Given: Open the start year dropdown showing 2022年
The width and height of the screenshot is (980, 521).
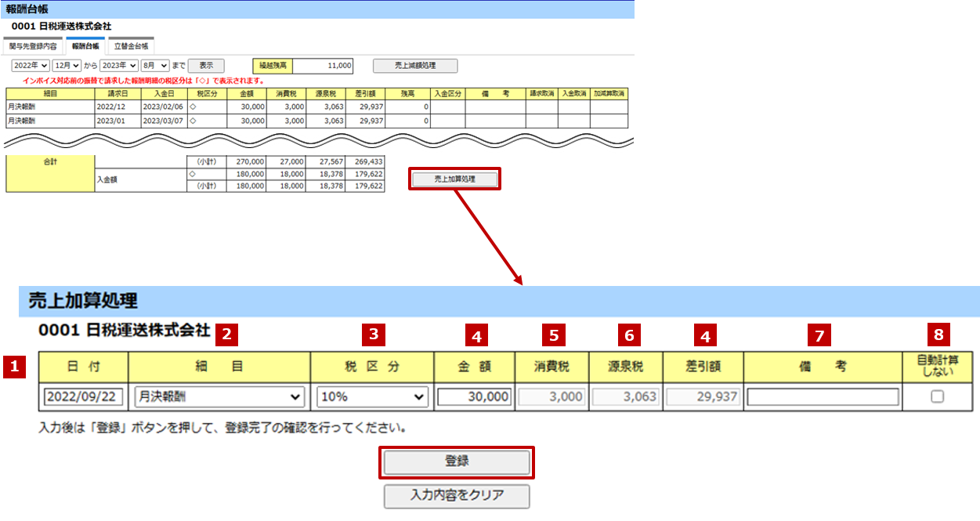Looking at the screenshot, I should 31,66.
